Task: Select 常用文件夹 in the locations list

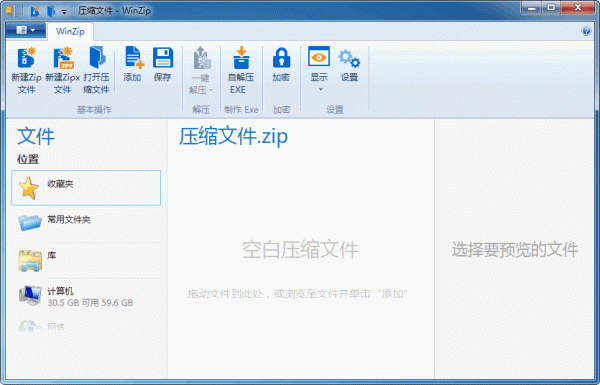Action: (86, 223)
